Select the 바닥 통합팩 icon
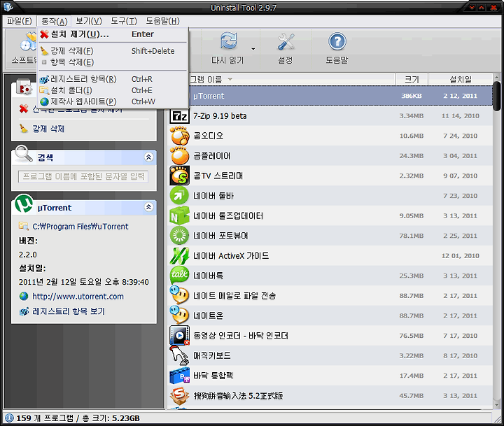This screenshot has height=426, width=504. coord(179,376)
